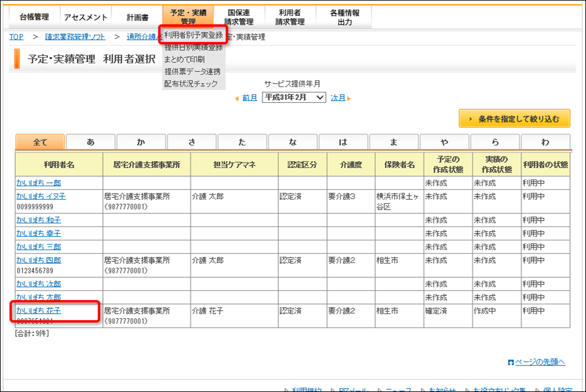586x392 pixels.
Task: Click 確定済 status in 花子 row
Action: click(436, 310)
